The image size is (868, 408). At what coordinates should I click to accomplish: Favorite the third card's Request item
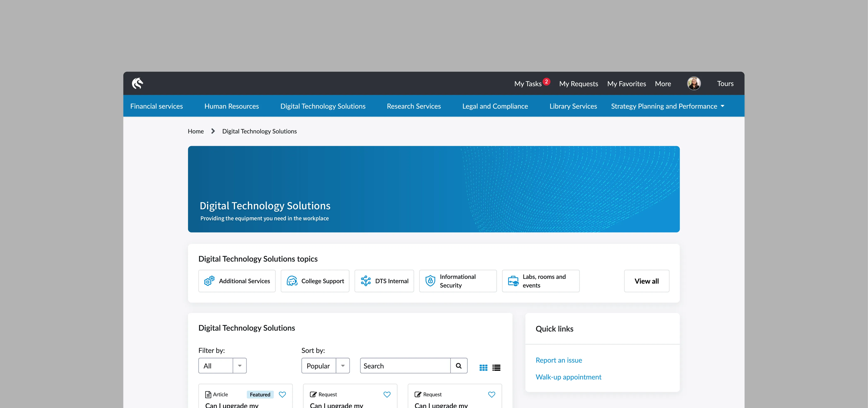pyautogui.click(x=492, y=395)
